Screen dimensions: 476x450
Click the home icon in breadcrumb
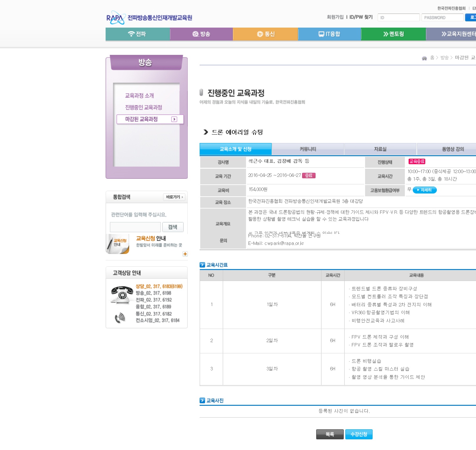pyautogui.click(x=424, y=58)
